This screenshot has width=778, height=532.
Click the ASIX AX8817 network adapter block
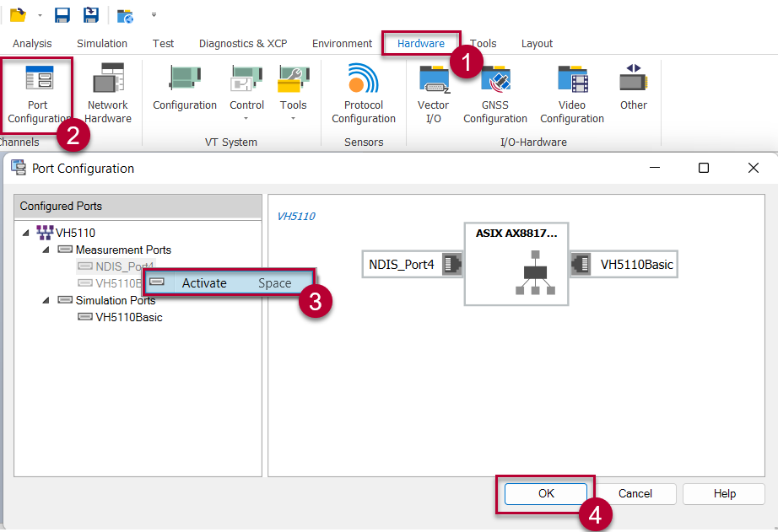pyautogui.click(x=516, y=264)
